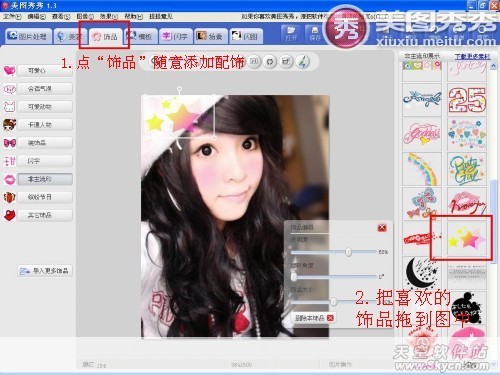Switch to the 模板 tab
The image size is (500, 375).
pos(141,36)
